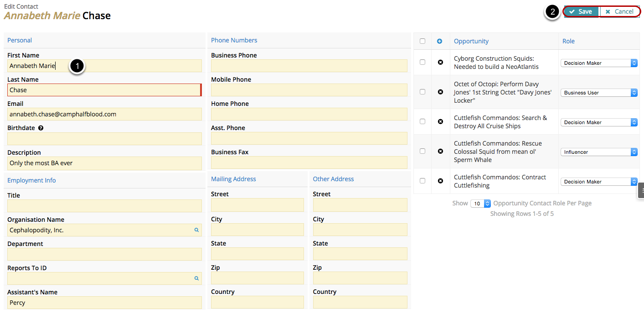This screenshot has width=644, height=314.
Task: Click into the Email input field
Action: click(x=104, y=114)
